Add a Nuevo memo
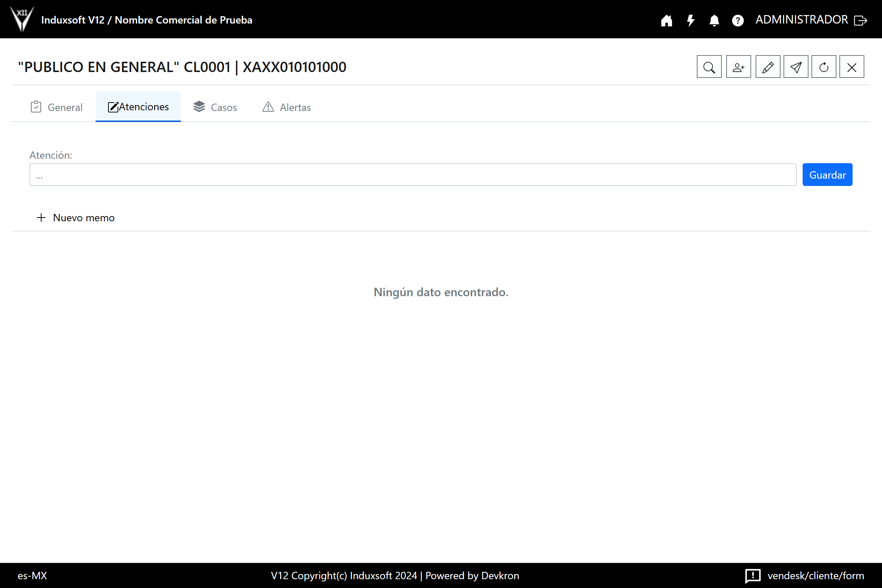Screen dimensions: 882x588 coord(76,218)
